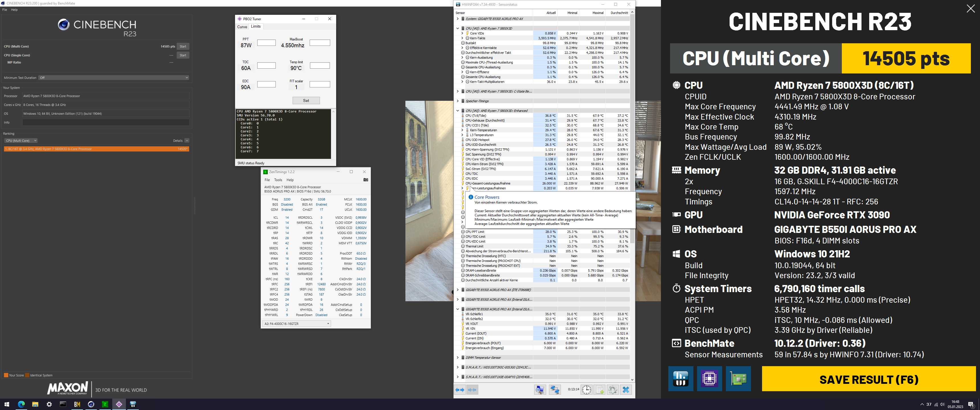Expand the Core VIDs sensor row
The height and width of the screenshot is (410, 980).
pyautogui.click(x=462, y=34)
